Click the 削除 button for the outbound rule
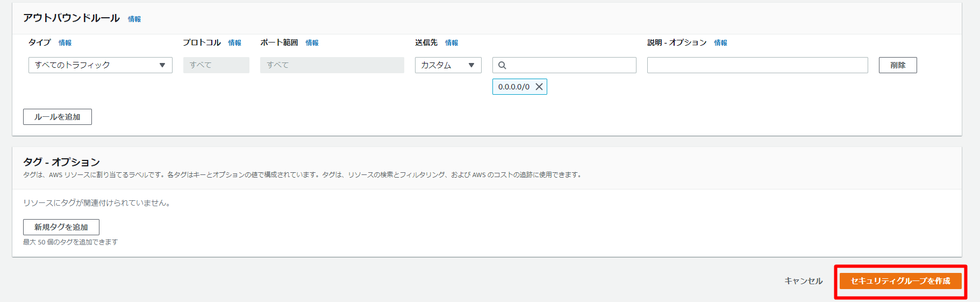 pyautogui.click(x=898, y=65)
